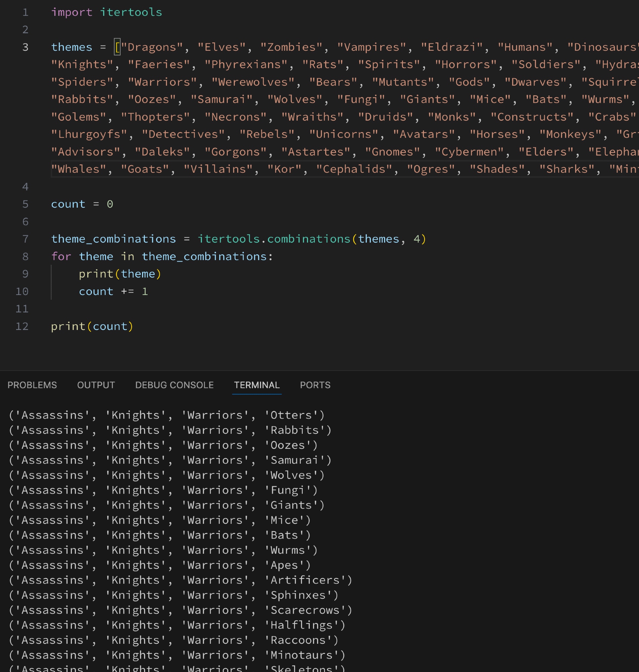Click the TERMINAL tab
This screenshot has height=672, width=639.
[256, 385]
